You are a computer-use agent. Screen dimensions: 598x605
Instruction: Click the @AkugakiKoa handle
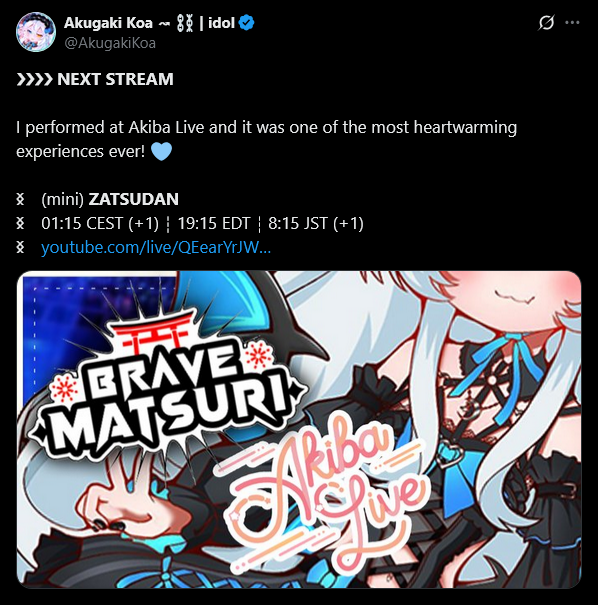[110, 43]
